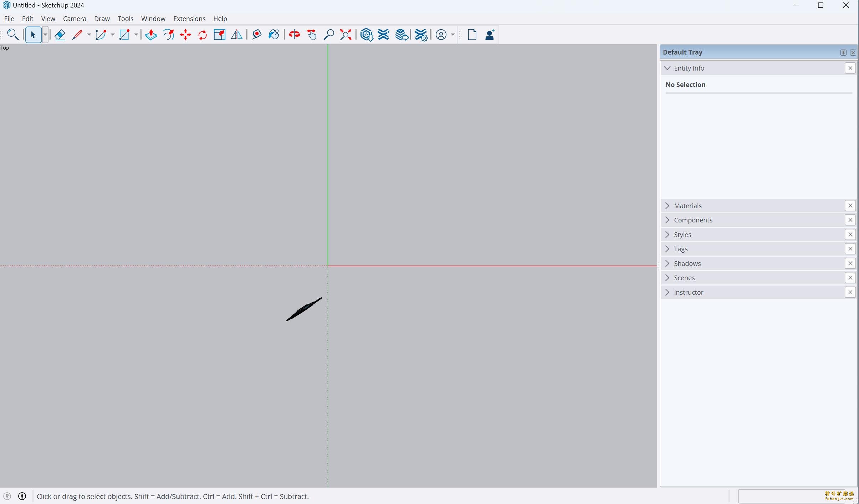The image size is (859, 504).
Task: Expand the Shadows panel
Action: coord(668,263)
